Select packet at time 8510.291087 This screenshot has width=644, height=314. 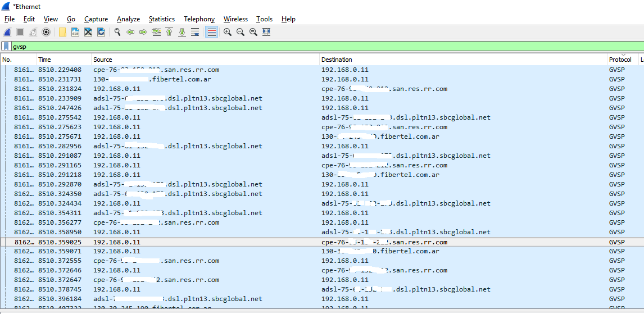point(322,156)
